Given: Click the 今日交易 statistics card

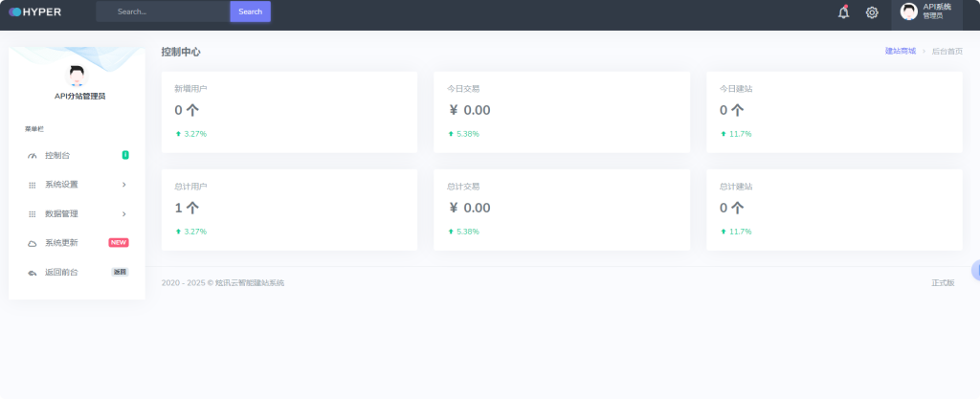Looking at the screenshot, I should click(x=562, y=112).
